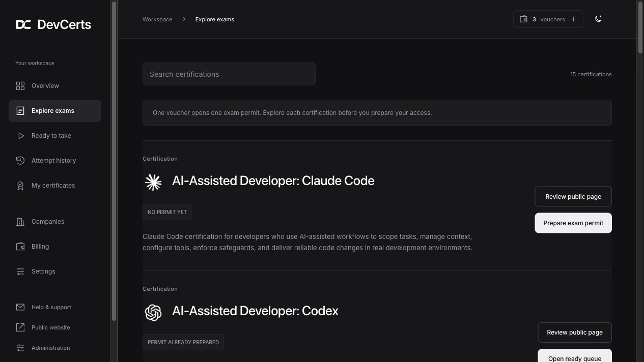Open Attempt history page
Image resolution: width=644 pixels, height=362 pixels.
(x=55, y=161)
